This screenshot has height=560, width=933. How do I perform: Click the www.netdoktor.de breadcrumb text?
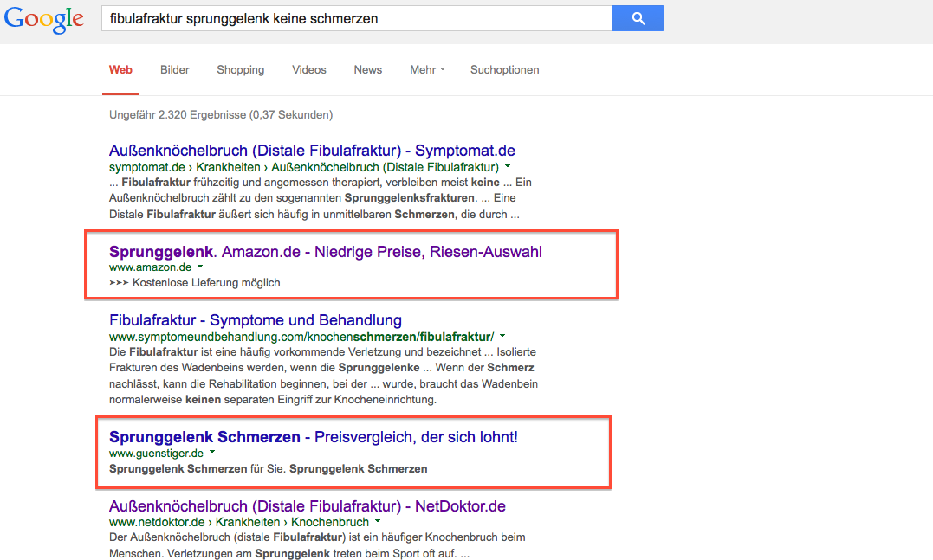click(x=239, y=522)
